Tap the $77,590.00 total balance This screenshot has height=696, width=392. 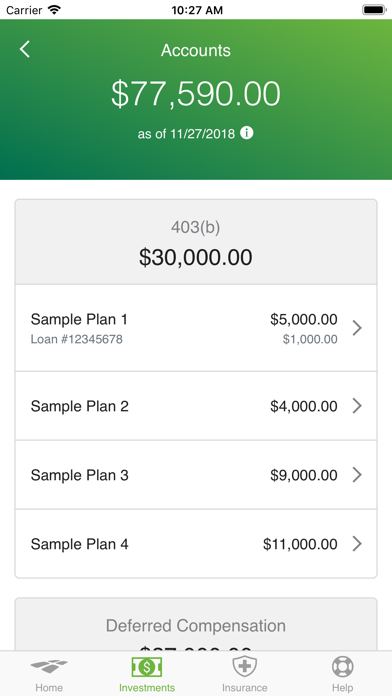tap(196, 94)
